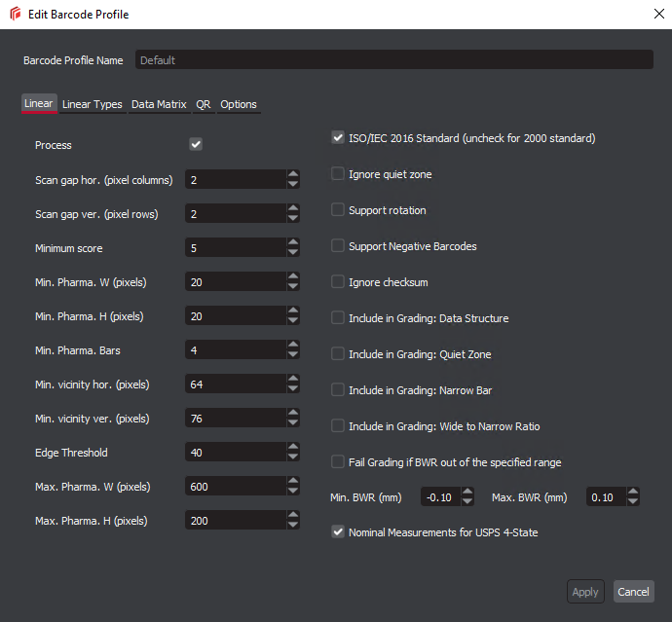Increase Min. Pharma. Bars spinner
Image resolution: width=672 pixels, height=622 pixels.
293,346
